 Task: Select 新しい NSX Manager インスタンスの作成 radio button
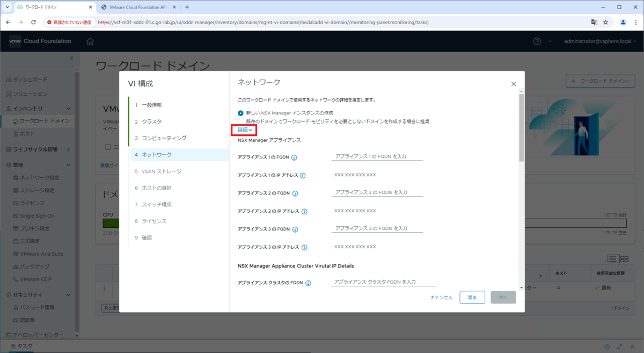(x=240, y=113)
